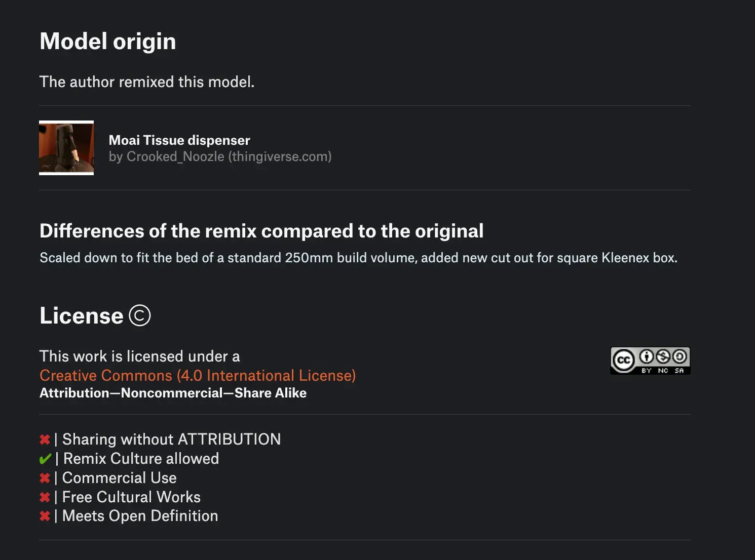
Task: Click the red cross beside Sharing without ATTRIBUTION
Action: tap(45, 439)
